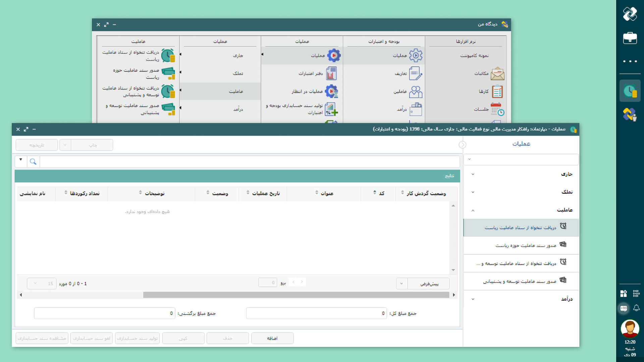This screenshot has width=644, height=362.
Task: Click the اضافه button
Action: point(272,338)
